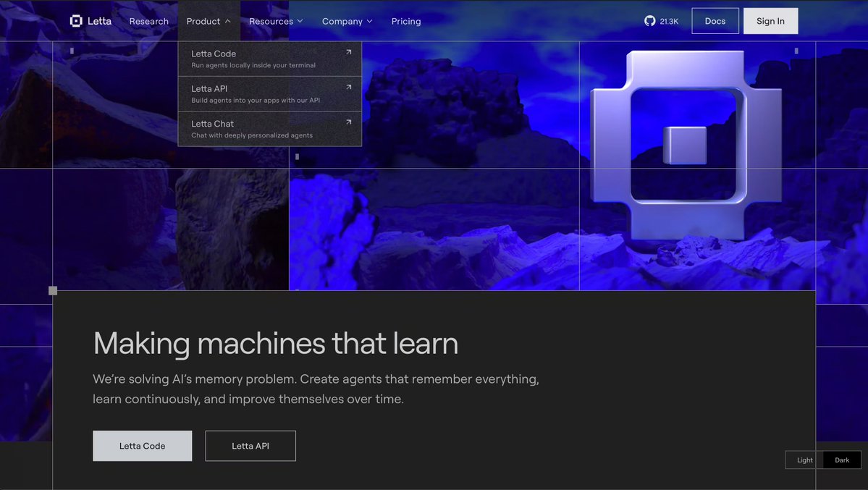Click 'Run agents locally inside your terminal' text

pos(253,65)
